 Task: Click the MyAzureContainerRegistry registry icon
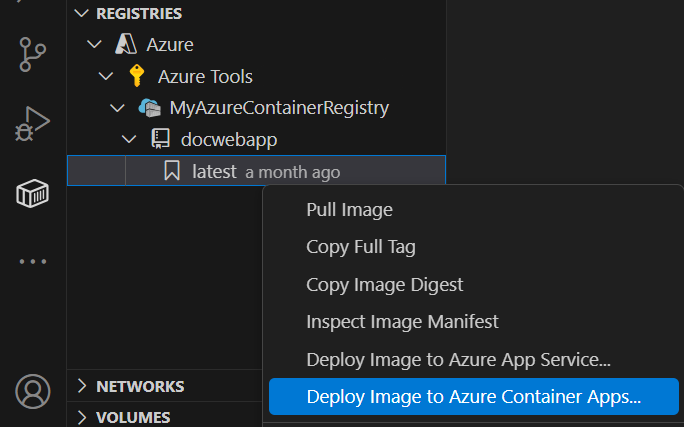click(149, 107)
